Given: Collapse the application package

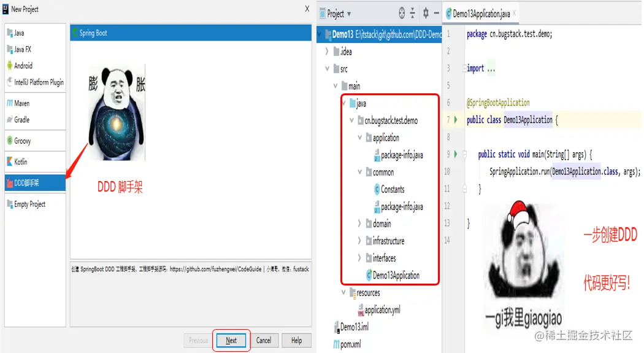Looking at the screenshot, I should (360, 138).
